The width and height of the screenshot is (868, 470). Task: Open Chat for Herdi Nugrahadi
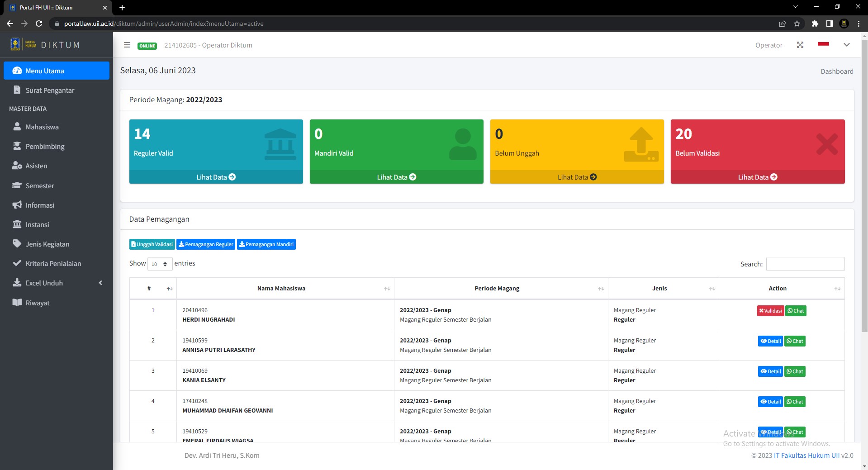click(796, 311)
